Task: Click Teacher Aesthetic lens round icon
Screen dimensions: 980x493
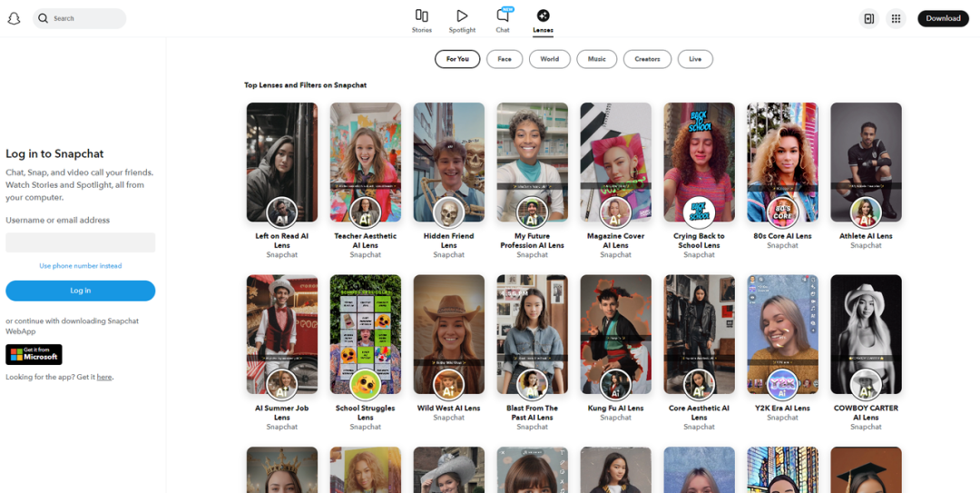Action: tap(366, 212)
